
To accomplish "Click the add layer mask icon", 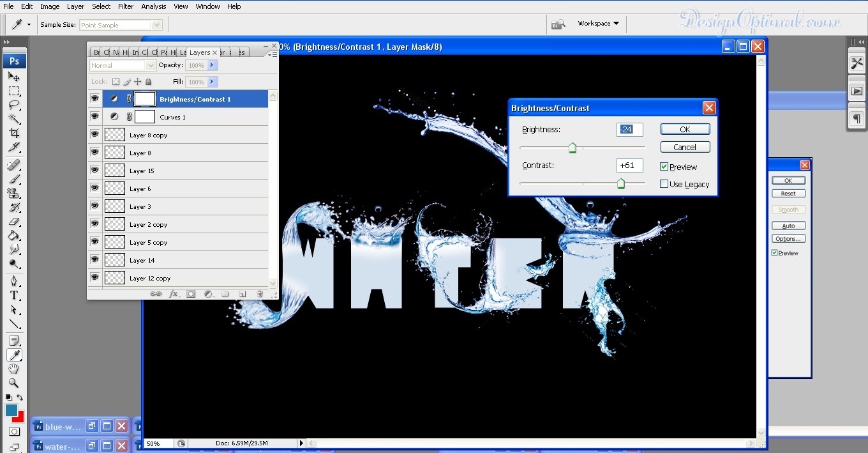I will pos(191,294).
